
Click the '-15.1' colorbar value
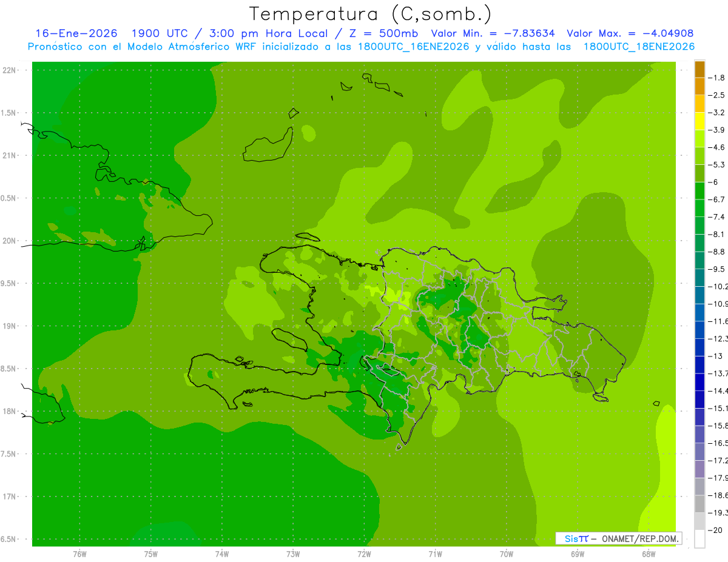[718, 408]
